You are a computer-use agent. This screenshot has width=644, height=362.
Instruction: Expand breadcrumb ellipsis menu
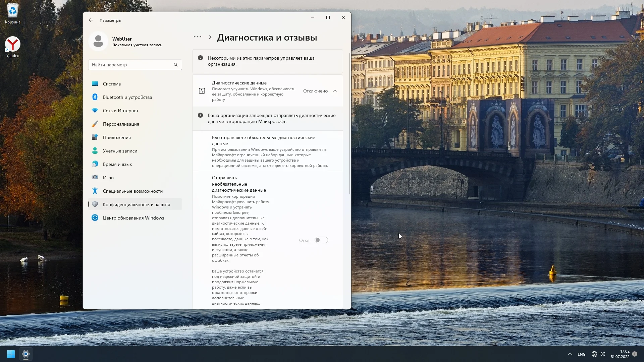click(198, 37)
